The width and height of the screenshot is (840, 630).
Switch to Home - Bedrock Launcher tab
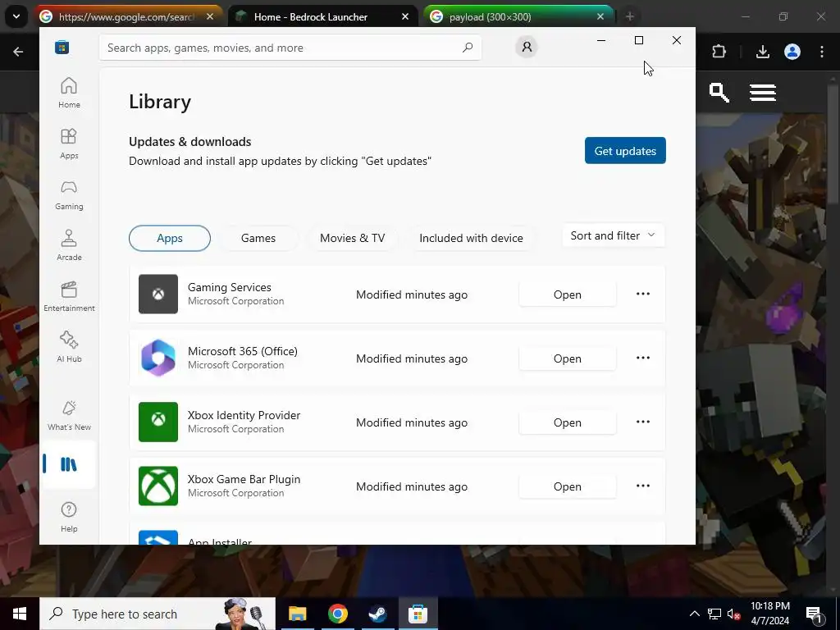(323, 16)
